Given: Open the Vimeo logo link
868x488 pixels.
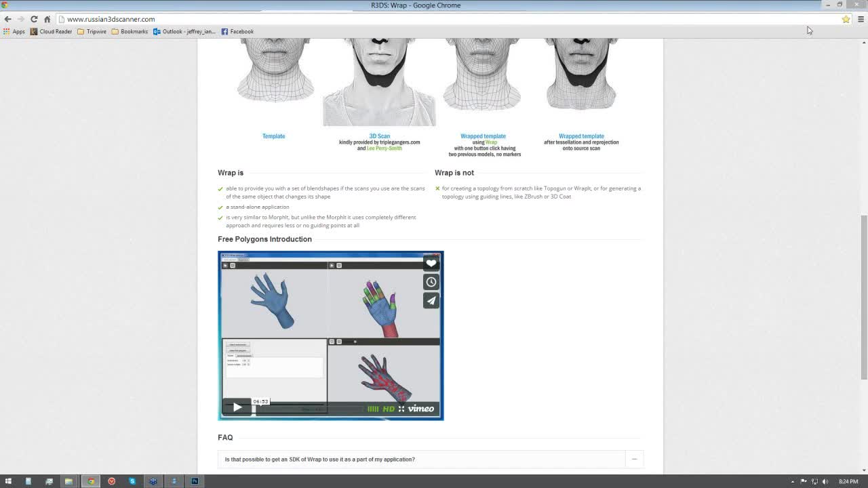Looking at the screenshot, I should coord(421,408).
